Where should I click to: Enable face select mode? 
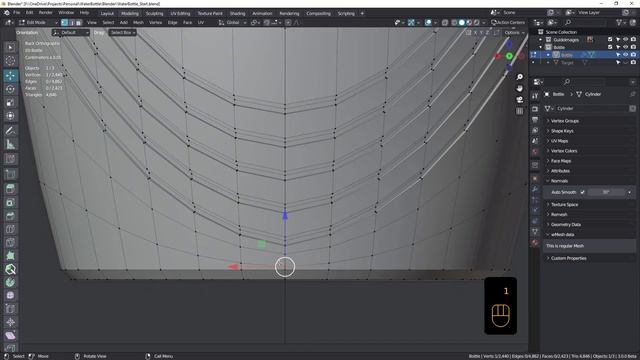coord(78,22)
